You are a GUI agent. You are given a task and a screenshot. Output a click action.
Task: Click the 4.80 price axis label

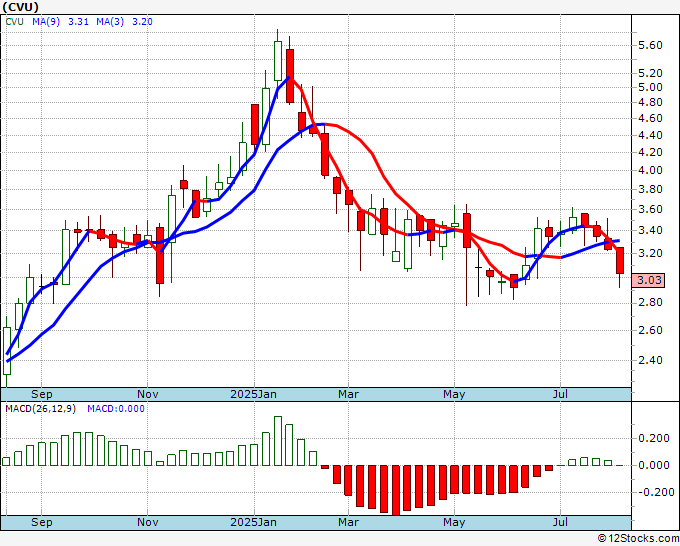tap(651, 103)
